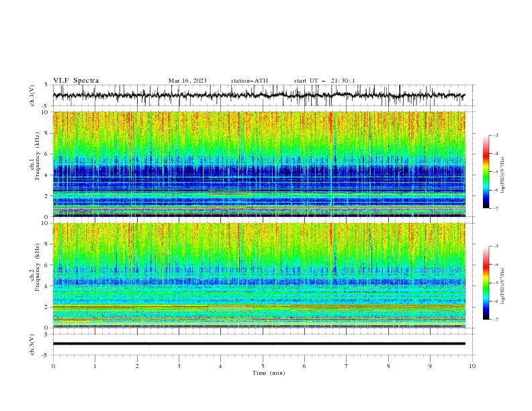Click the ch.1 PSD color scale bar

click(x=486, y=172)
